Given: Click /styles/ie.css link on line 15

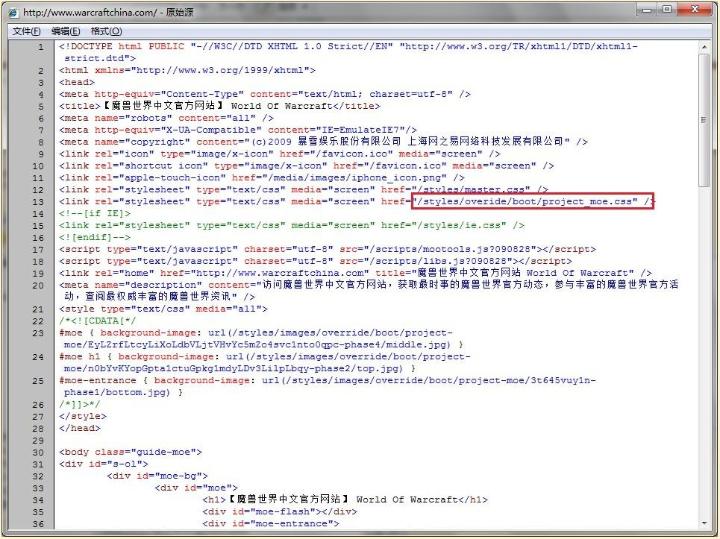Looking at the screenshot, I should [x=292, y=225].
